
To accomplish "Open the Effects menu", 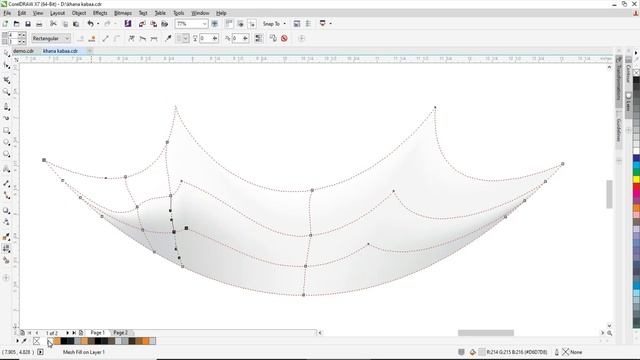I will coord(100,13).
